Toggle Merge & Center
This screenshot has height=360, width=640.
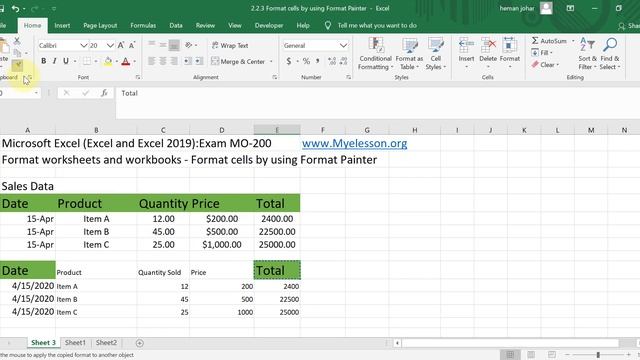tap(238, 62)
